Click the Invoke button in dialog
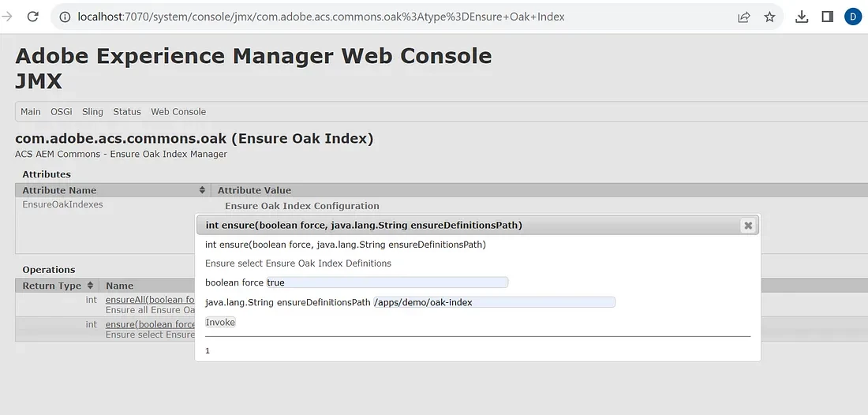868x415 pixels. click(x=220, y=322)
